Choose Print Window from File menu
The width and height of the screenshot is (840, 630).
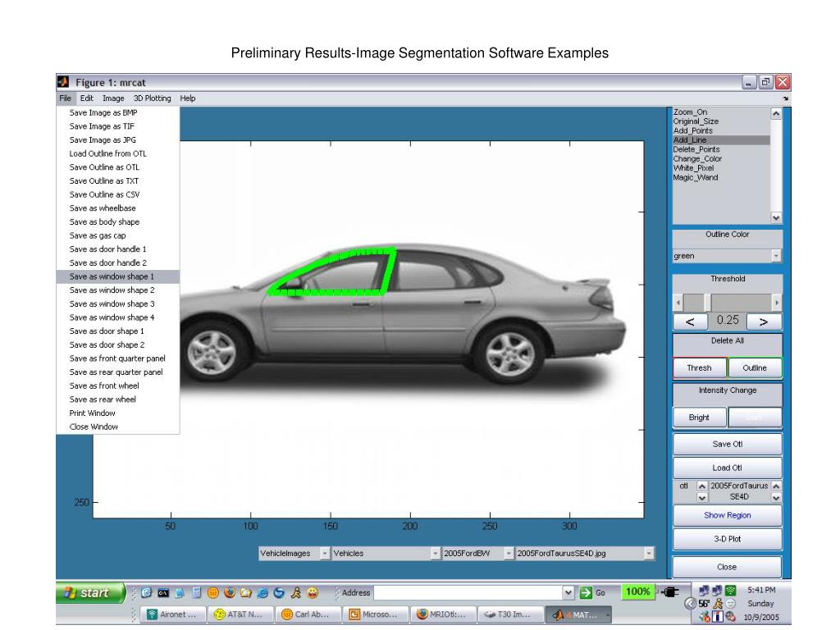(118, 413)
